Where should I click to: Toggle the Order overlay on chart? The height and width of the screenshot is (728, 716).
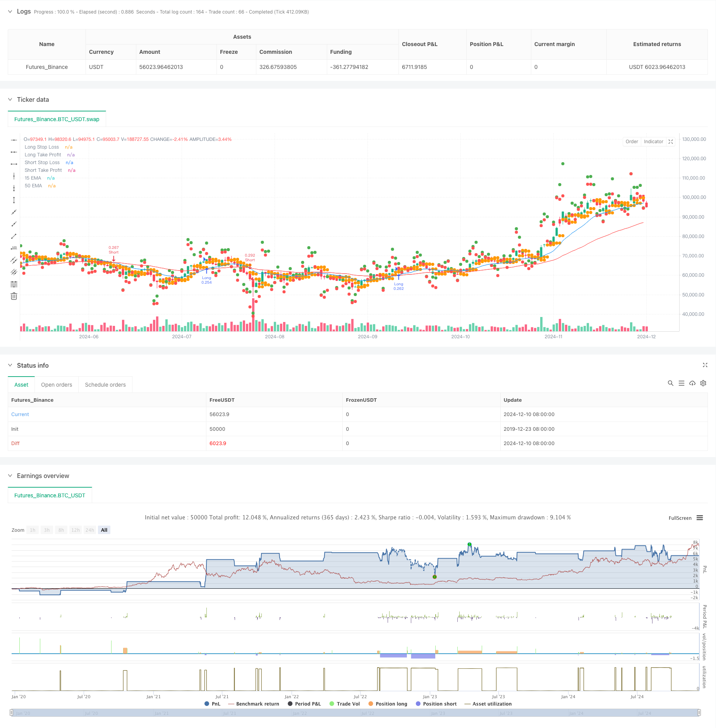coord(632,142)
